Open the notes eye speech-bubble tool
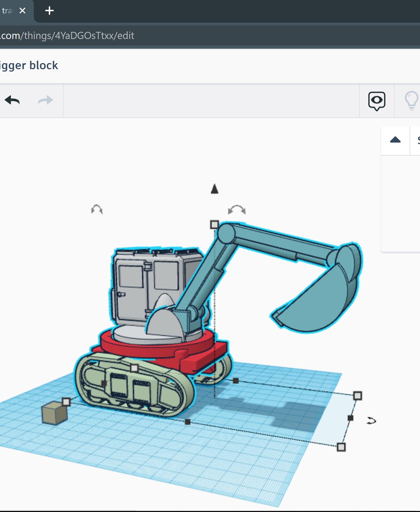Screen dimensions: 420x512 377,101
